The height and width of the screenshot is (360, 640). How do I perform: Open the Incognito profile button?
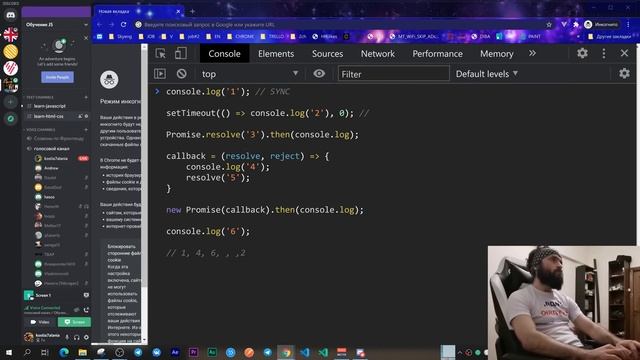point(601,25)
